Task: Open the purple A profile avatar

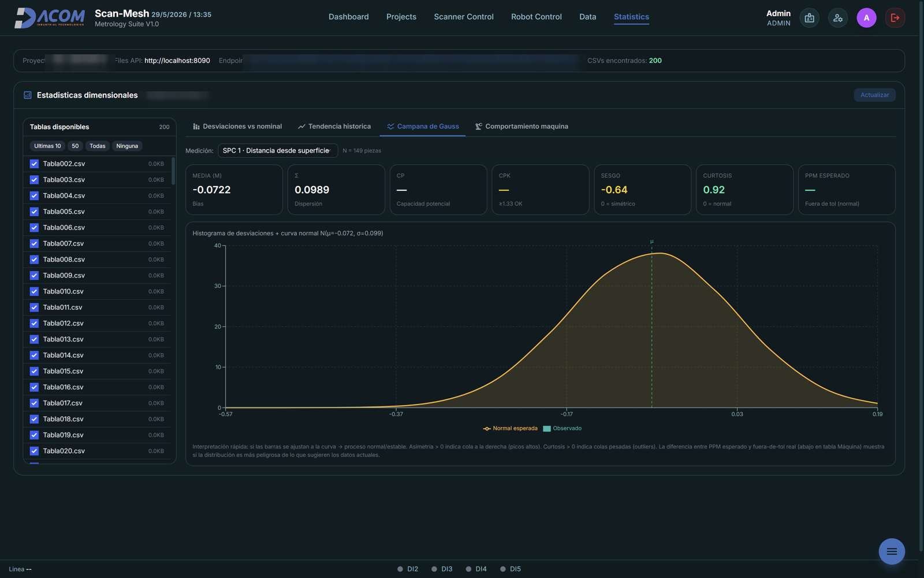Action: (x=866, y=18)
